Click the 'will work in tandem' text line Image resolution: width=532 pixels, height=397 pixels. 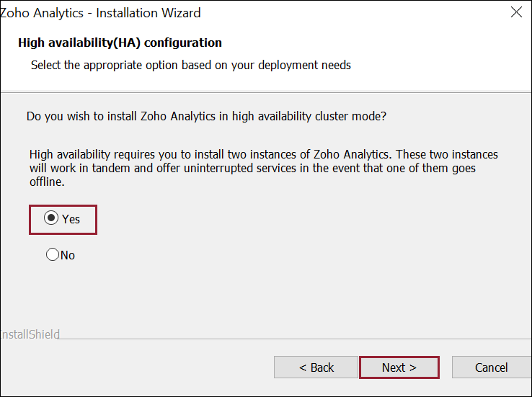pyautogui.click(x=252, y=169)
